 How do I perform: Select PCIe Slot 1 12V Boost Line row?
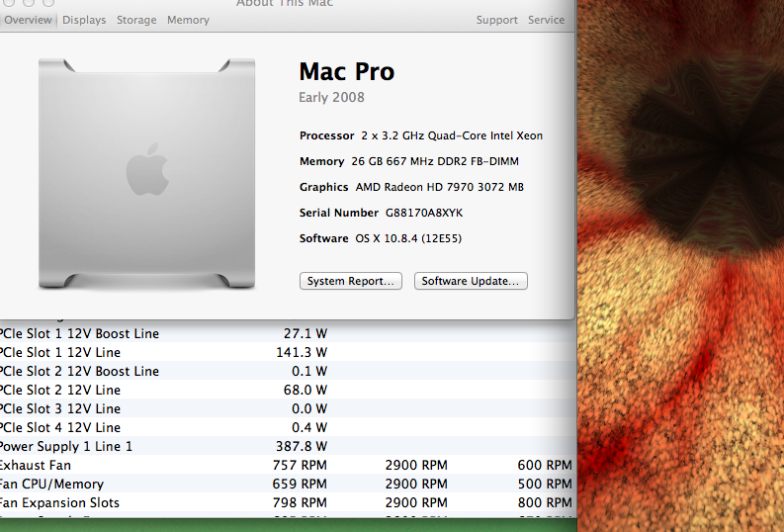pyautogui.click(x=288, y=333)
